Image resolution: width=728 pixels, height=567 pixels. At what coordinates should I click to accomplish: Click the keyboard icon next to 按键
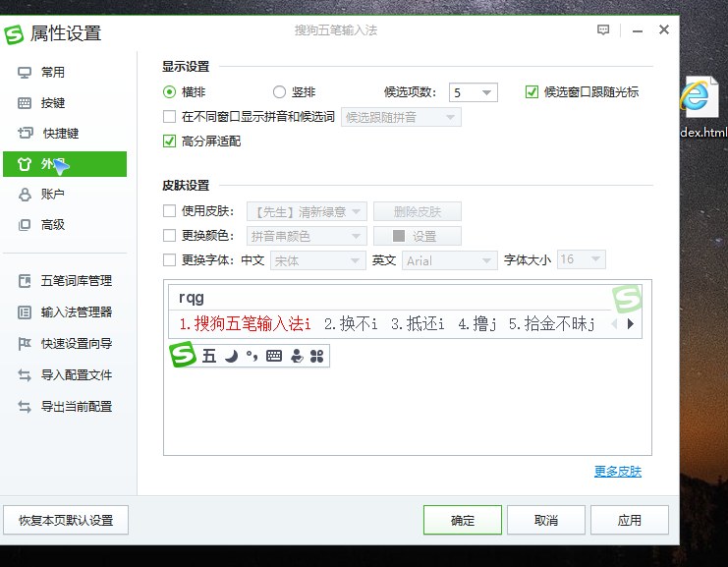25,103
